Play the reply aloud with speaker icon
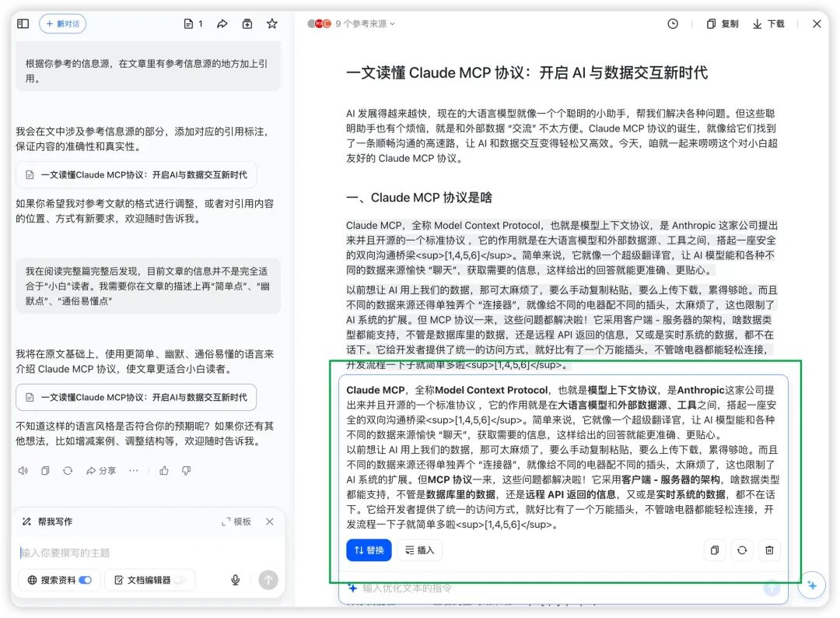The image size is (840, 618). 23,471
